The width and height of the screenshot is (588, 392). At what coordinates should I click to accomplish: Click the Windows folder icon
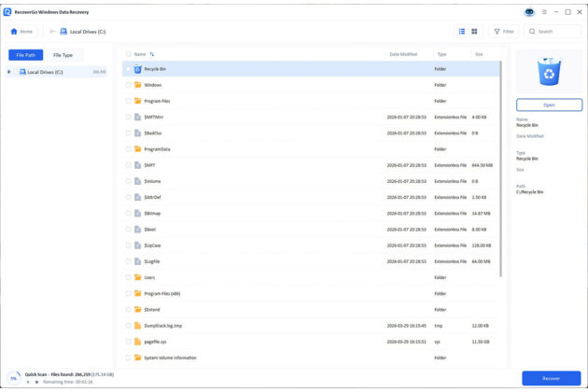[x=137, y=85]
